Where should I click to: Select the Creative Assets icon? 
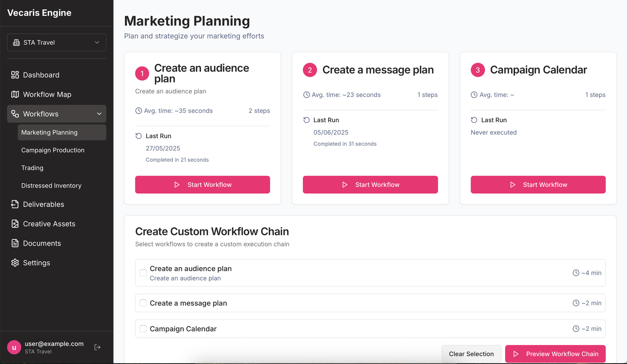click(x=14, y=223)
